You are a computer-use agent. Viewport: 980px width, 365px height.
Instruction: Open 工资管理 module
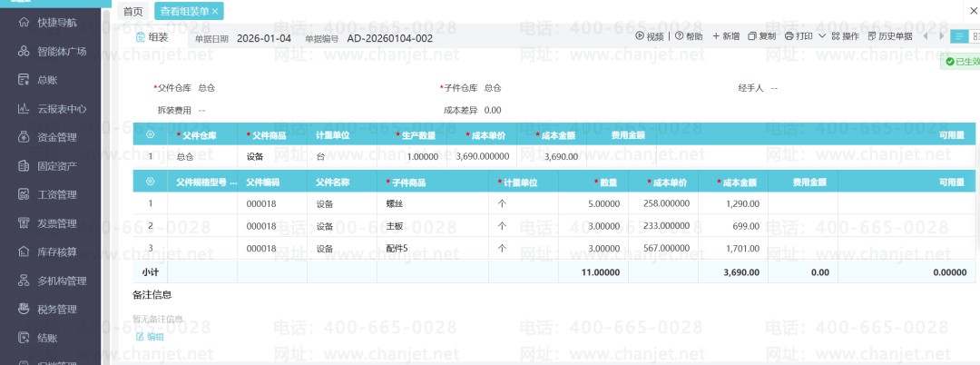point(48,195)
